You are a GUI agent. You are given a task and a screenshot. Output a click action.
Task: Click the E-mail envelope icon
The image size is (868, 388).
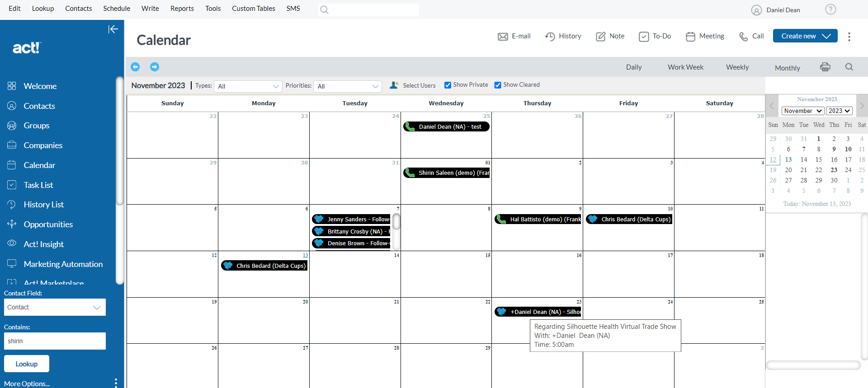click(503, 37)
